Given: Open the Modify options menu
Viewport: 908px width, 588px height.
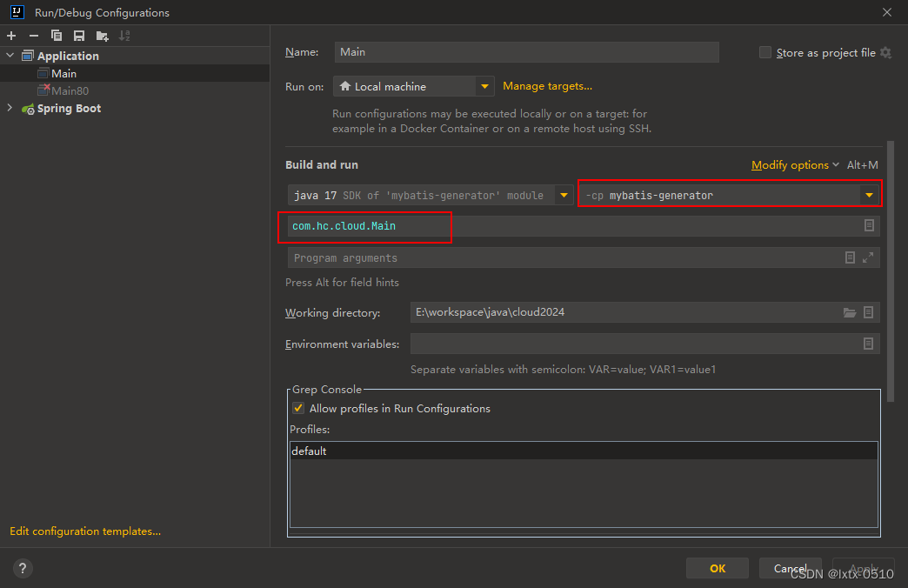Looking at the screenshot, I should click(790, 164).
